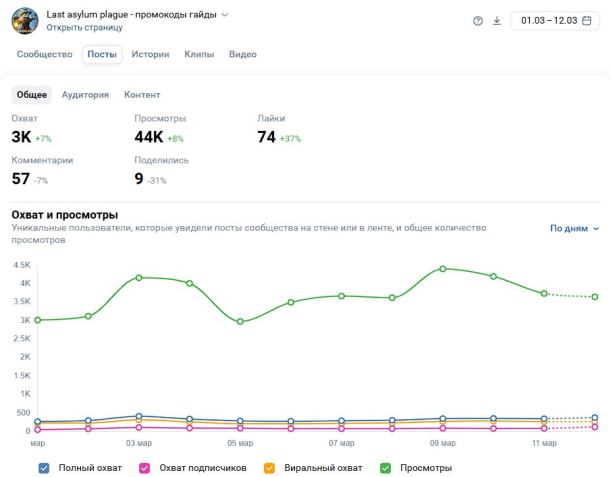Open the «Клипы» tab
Viewport: 611px width, 477px height.
pos(199,54)
